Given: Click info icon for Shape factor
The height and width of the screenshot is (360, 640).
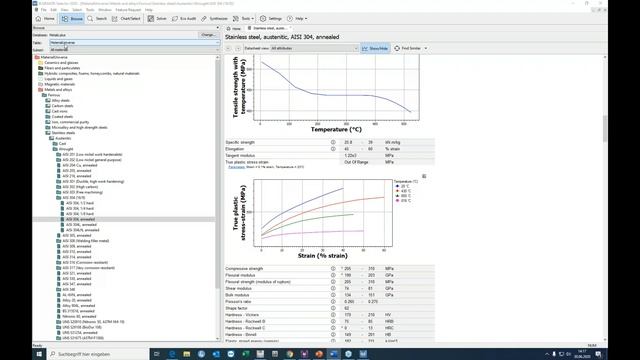Looking at the screenshot, I should pyautogui.click(x=333, y=308).
